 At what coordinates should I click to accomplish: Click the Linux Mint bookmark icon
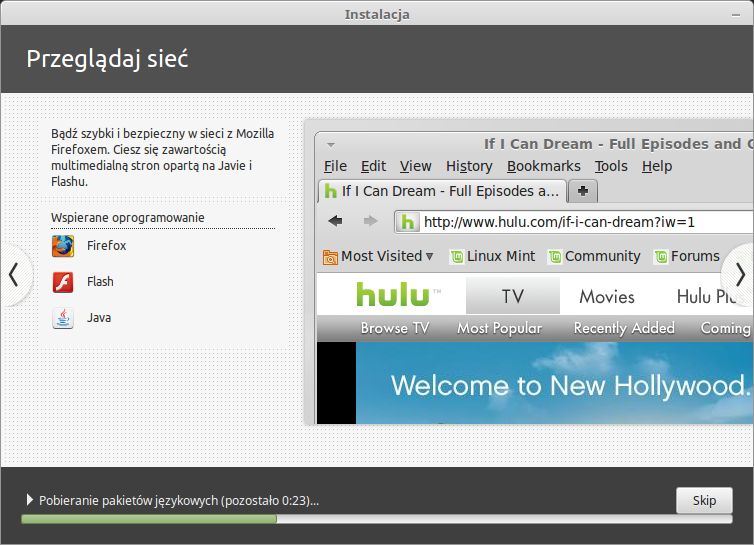point(457,257)
